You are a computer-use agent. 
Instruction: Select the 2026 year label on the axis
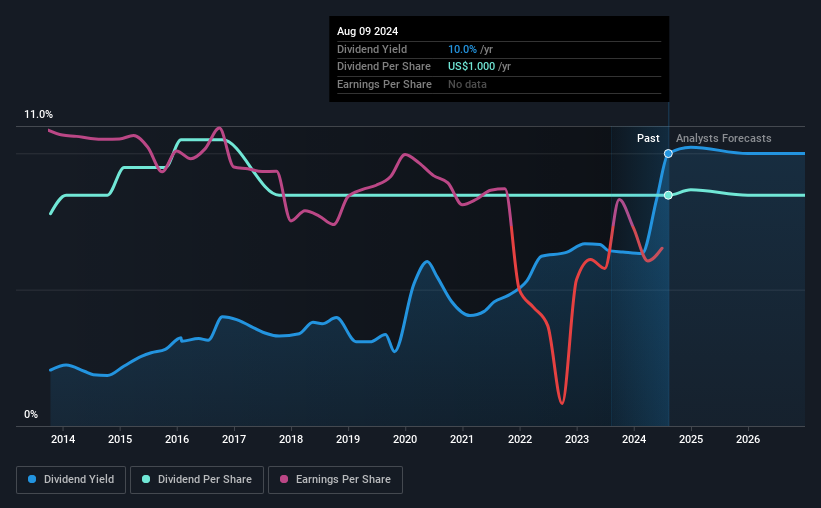(x=748, y=439)
